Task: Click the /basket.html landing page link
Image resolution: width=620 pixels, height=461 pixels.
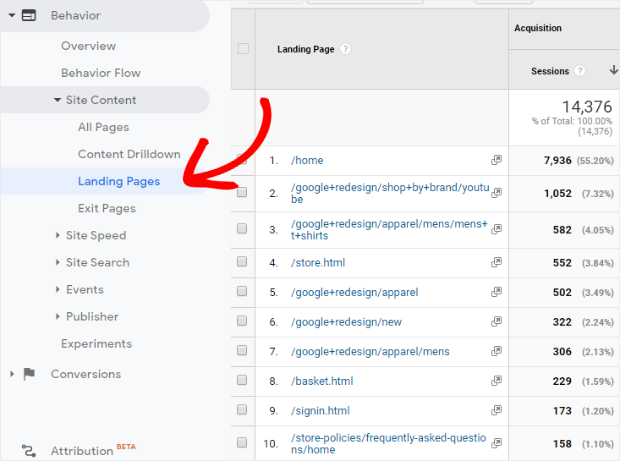Action: coord(321,381)
